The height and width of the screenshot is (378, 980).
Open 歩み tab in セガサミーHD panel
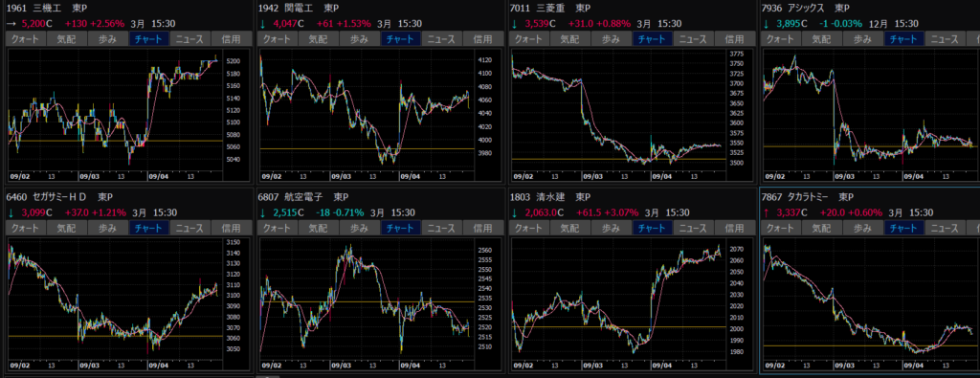click(x=108, y=228)
